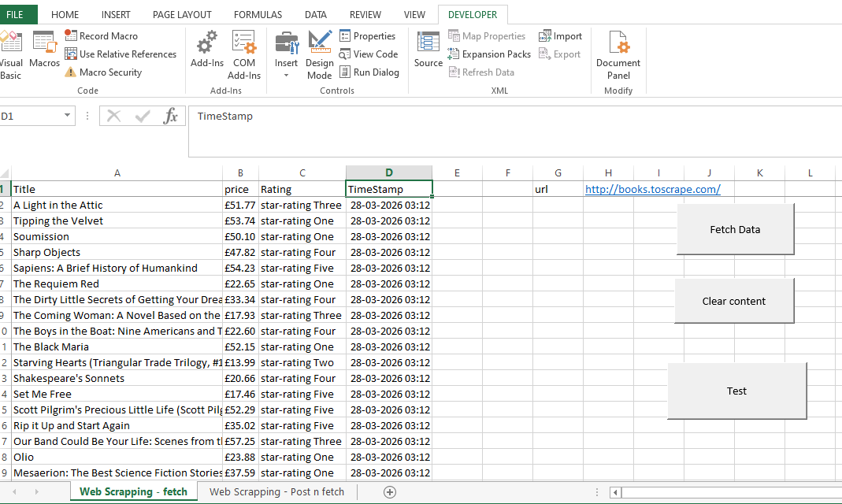The image size is (842, 504).
Task: Open the 'Web Scrapping - Post n fetch' sheet
Action: pos(276,492)
